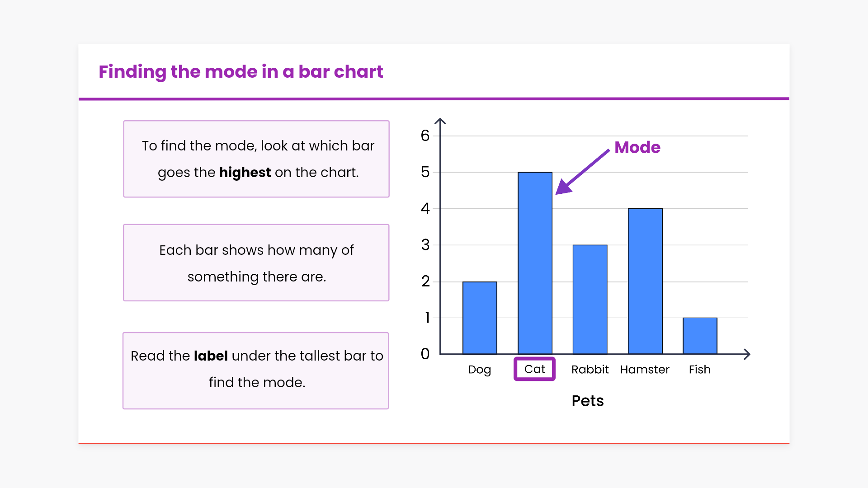Select the tallest blue bar for Cat
868x488 pixels.
[x=535, y=263]
